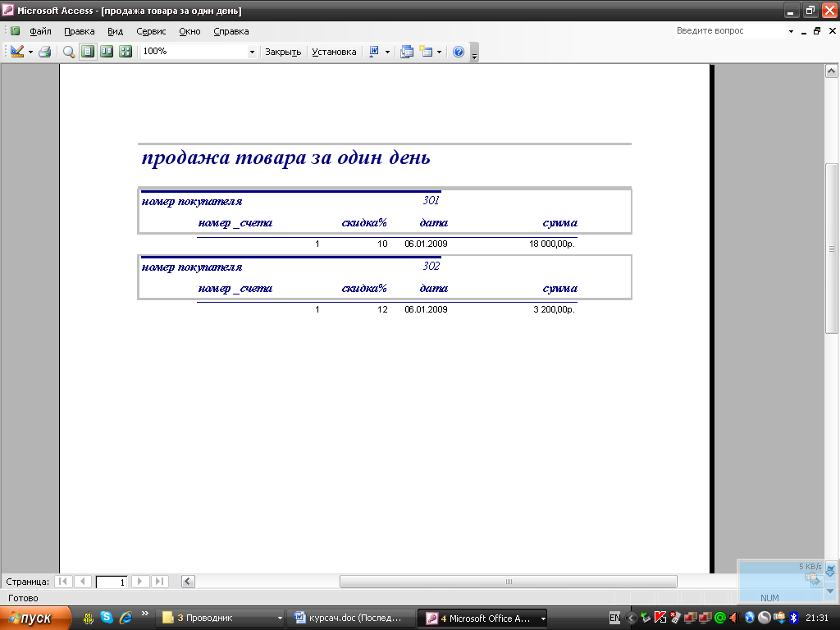Click the volume speaker tray icon

pyautogui.click(x=734, y=618)
